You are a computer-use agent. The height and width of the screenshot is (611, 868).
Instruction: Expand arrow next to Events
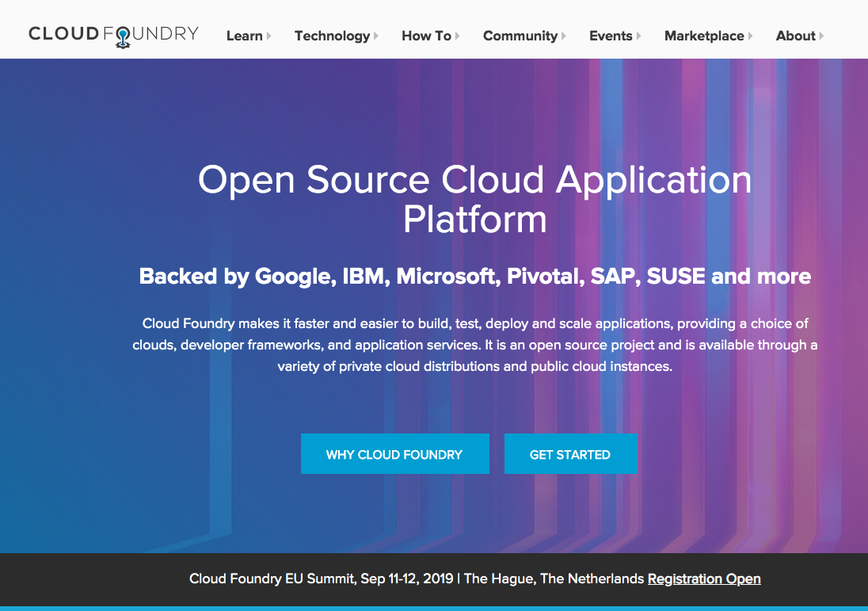click(x=638, y=36)
